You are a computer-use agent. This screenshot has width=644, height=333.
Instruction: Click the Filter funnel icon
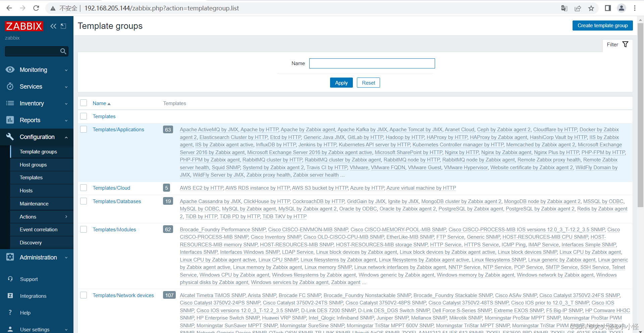(625, 44)
